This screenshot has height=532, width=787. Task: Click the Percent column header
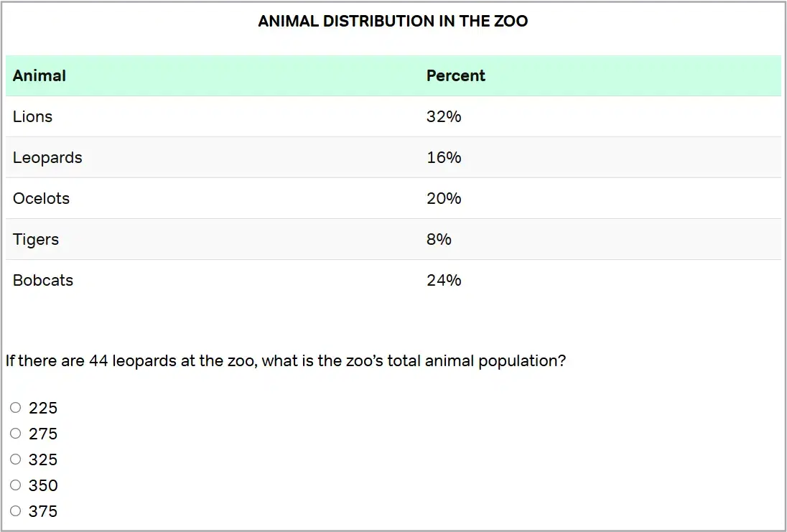455,76
